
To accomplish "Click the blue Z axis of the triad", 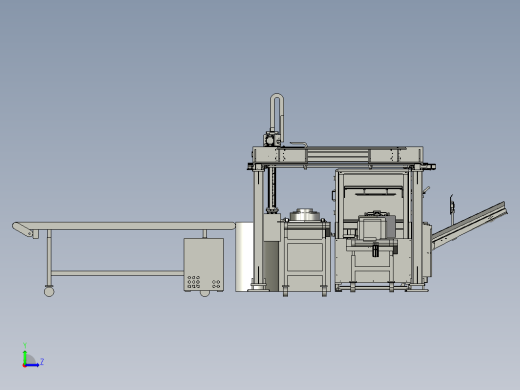I will [x=32, y=365].
